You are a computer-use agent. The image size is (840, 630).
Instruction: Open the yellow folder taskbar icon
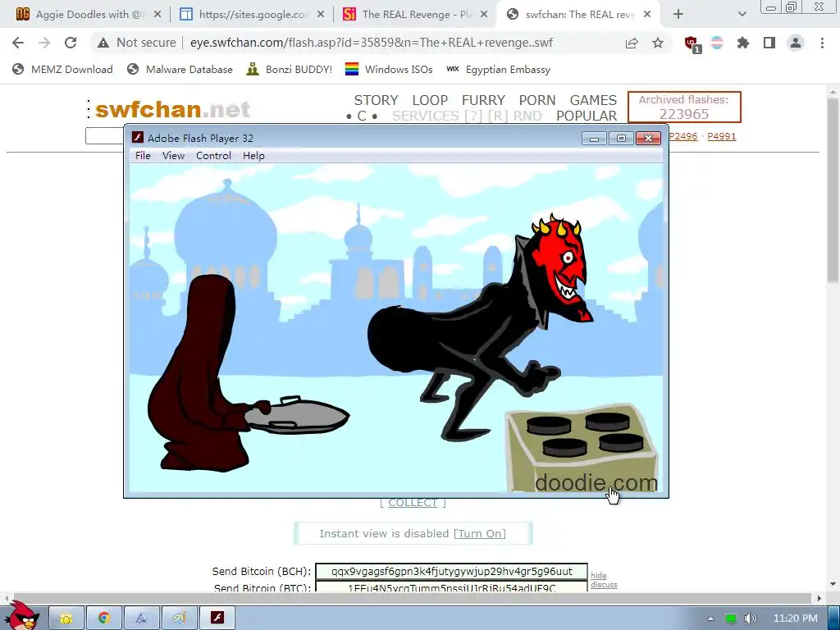[67, 618]
